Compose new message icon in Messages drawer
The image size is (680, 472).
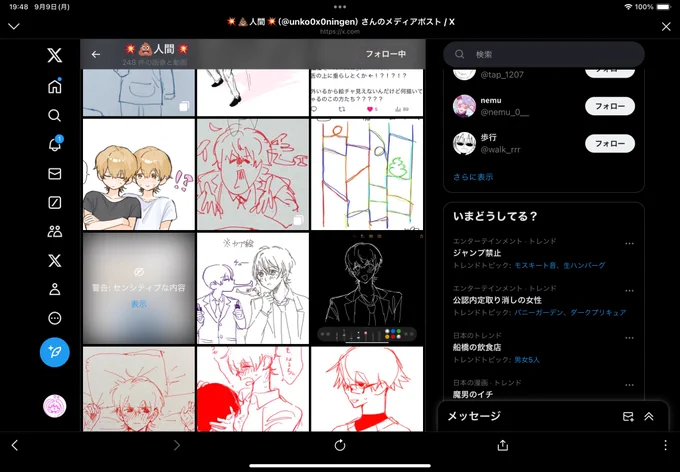click(x=628, y=416)
